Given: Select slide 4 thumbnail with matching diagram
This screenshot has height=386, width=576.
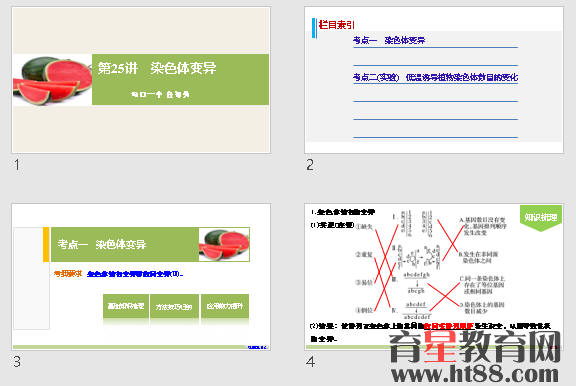Looking at the screenshot, I should coord(434,277).
